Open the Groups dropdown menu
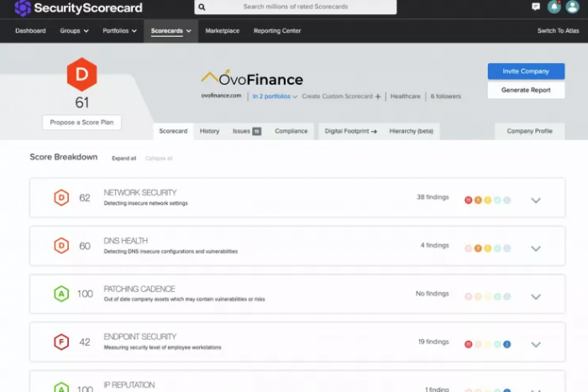The image size is (588, 392). click(74, 31)
